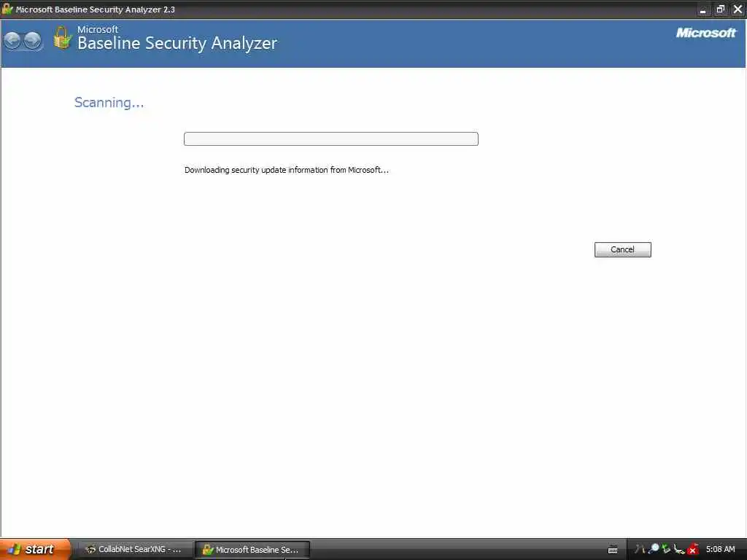Click the Back navigation arrow
747x560 pixels.
13,41
